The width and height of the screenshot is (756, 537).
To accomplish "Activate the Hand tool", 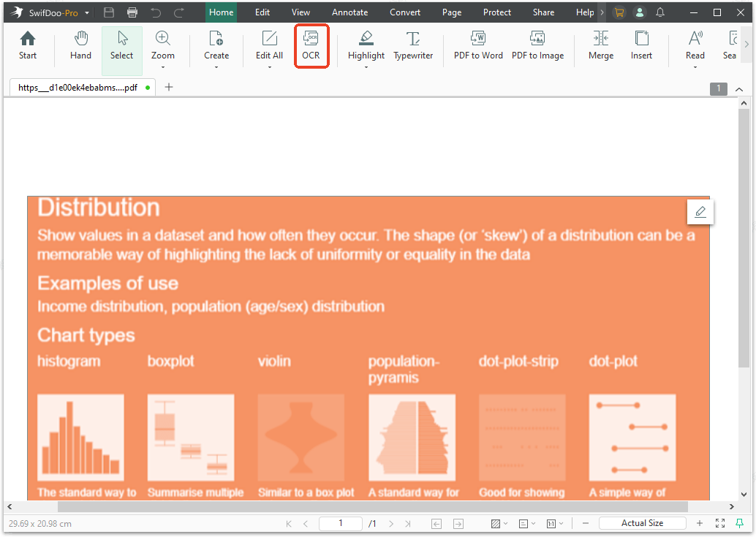I will click(x=80, y=46).
